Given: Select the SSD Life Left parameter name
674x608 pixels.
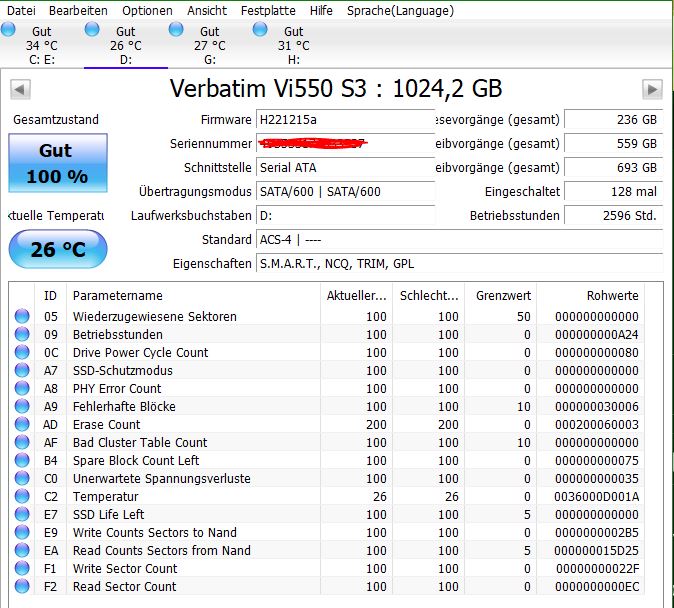Looking at the screenshot, I should [x=108, y=514].
